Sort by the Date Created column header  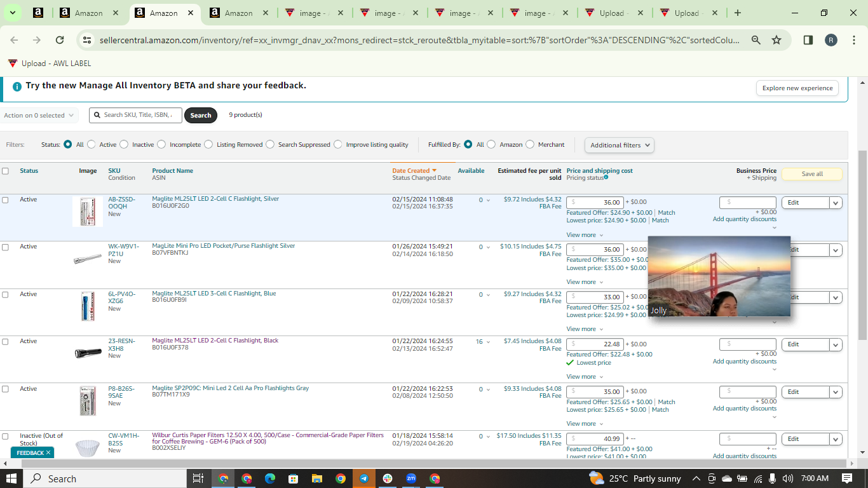410,171
